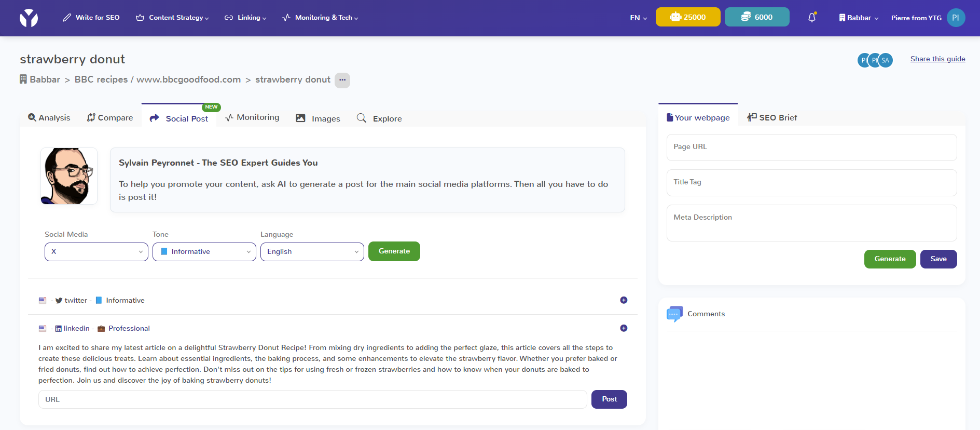Screen dimensions: 980x430
Task: Click the Pierre from YTG username
Action: (916, 18)
